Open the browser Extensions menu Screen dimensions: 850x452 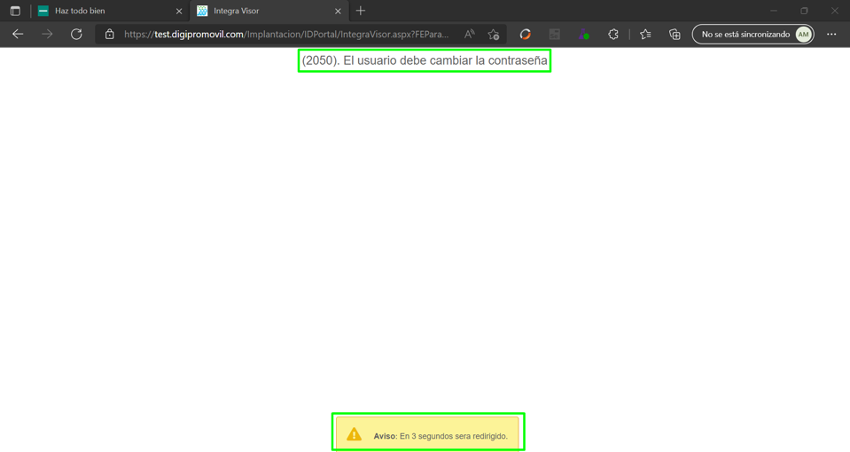pyautogui.click(x=613, y=34)
